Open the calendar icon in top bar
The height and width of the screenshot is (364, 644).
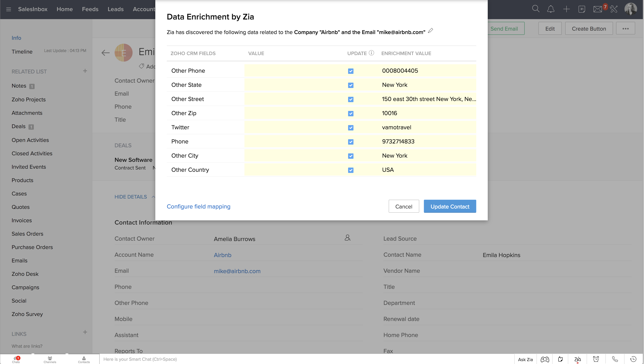(582, 9)
